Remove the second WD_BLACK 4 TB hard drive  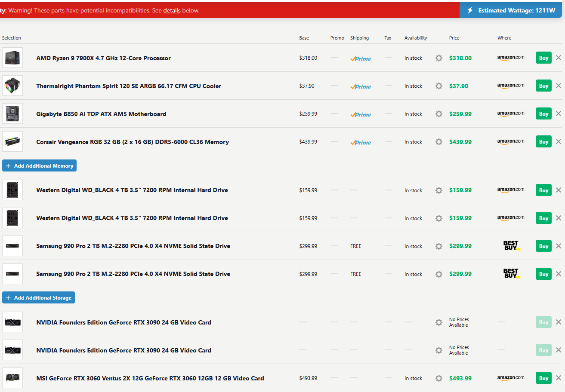[559, 218]
